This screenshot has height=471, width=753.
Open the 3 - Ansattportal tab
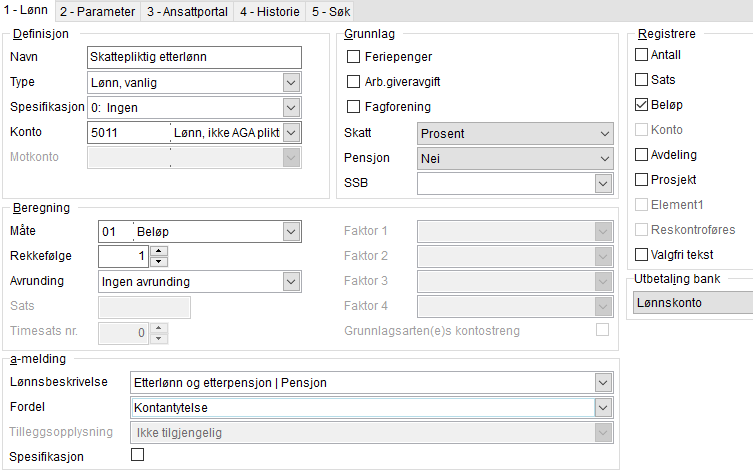point(186,12)
